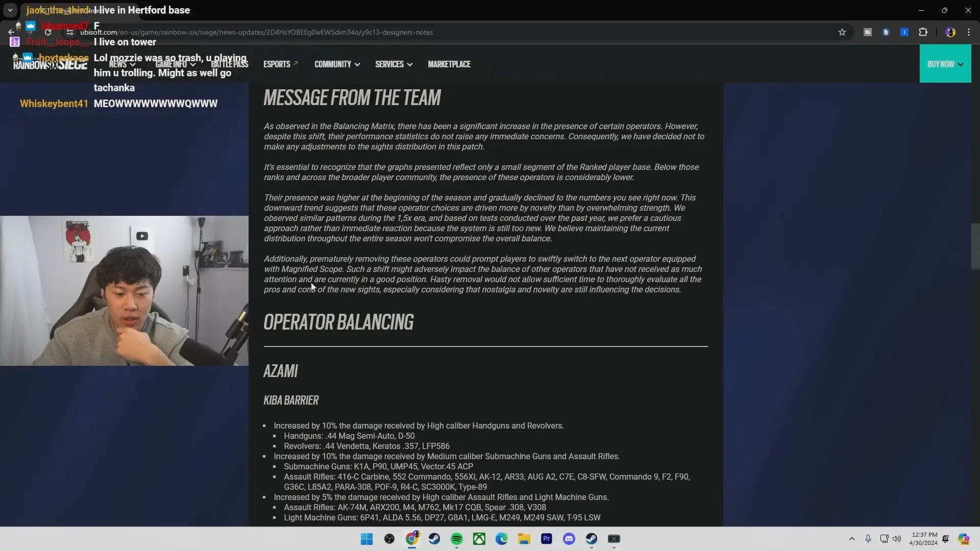Click chat username Whiskeybent41
Viewport: 980px width, 551px height.
pyautogui.click(x=54, y=104)
